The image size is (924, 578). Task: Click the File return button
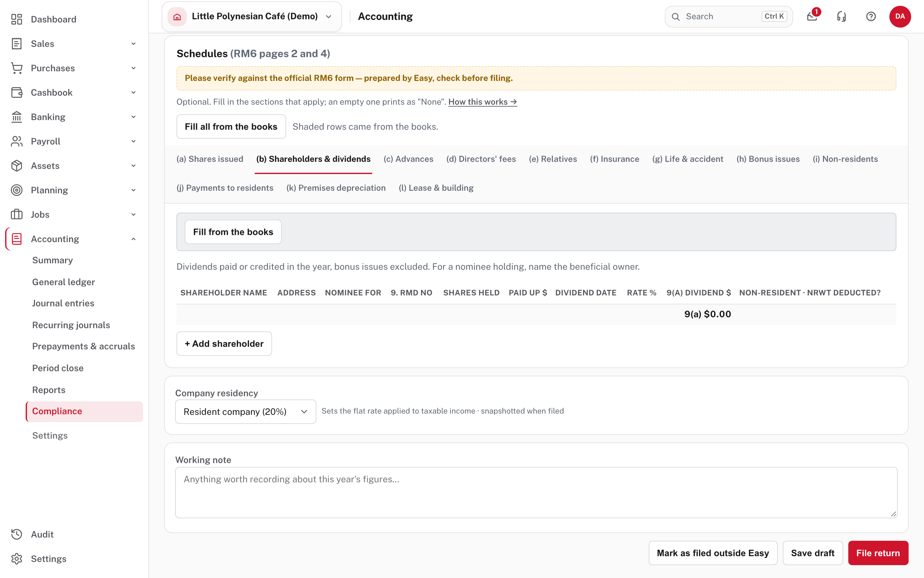[x=878, y=553]
